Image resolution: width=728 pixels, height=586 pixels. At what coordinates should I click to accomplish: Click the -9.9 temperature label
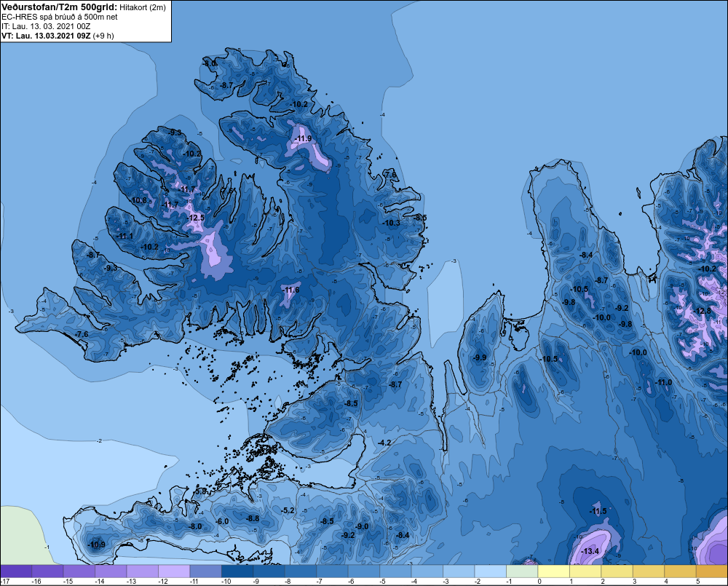(480, 357)
